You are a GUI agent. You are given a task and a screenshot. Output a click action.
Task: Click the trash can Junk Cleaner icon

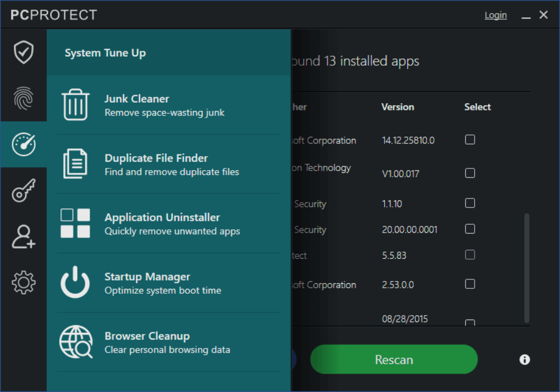75,105
